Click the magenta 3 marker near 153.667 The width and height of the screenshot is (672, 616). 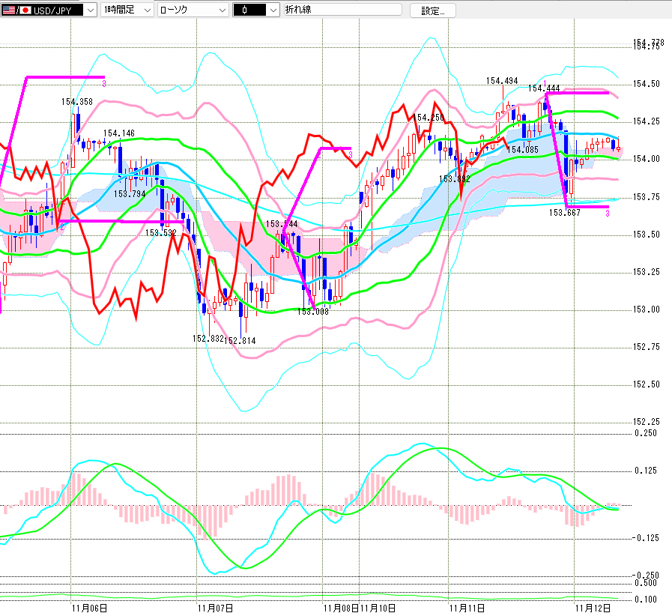pos(607,214)
